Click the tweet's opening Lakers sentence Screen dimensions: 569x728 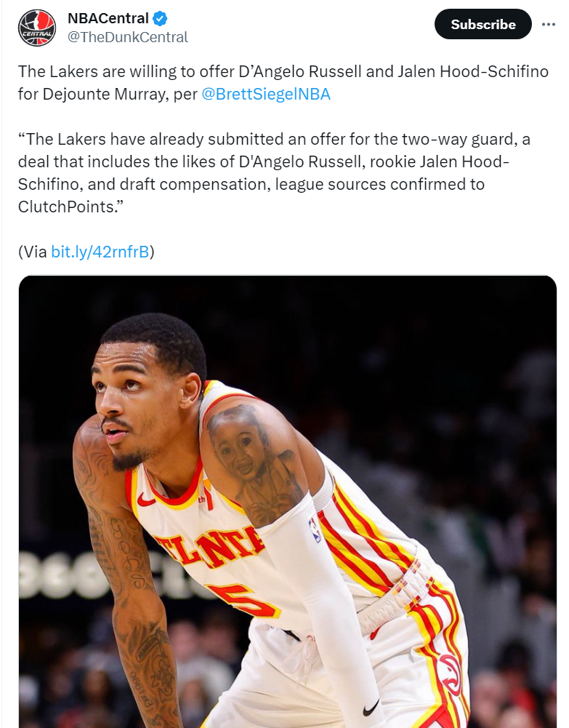(x=283, y=83)
